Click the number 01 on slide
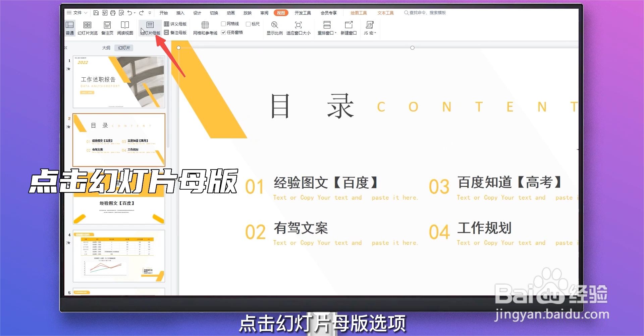 (x=254, y=187)
